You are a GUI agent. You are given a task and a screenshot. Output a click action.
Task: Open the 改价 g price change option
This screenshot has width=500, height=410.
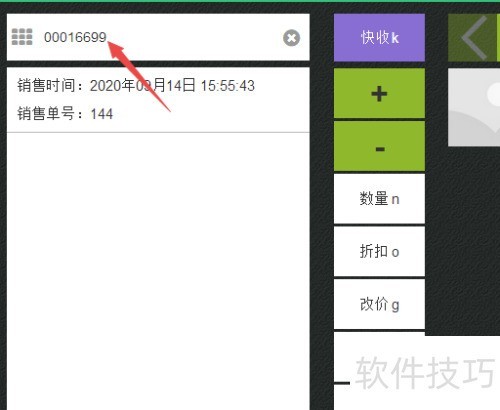379,304
